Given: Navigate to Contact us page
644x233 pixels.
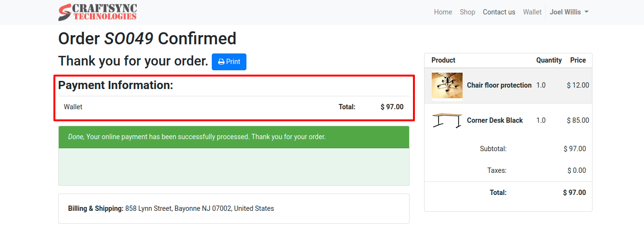Looking at the screenshot, I should pyautogui.click(x=499, y=12).
